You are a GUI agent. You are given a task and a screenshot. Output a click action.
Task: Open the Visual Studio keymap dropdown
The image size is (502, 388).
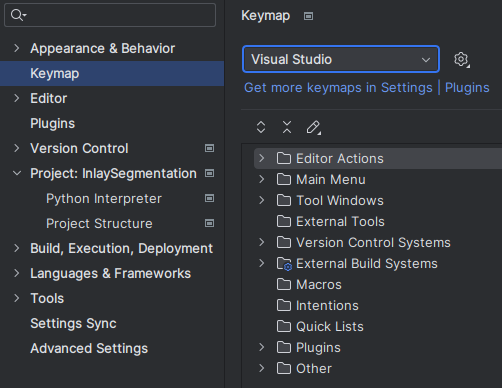pyautogui.click(x=341, y=59)
